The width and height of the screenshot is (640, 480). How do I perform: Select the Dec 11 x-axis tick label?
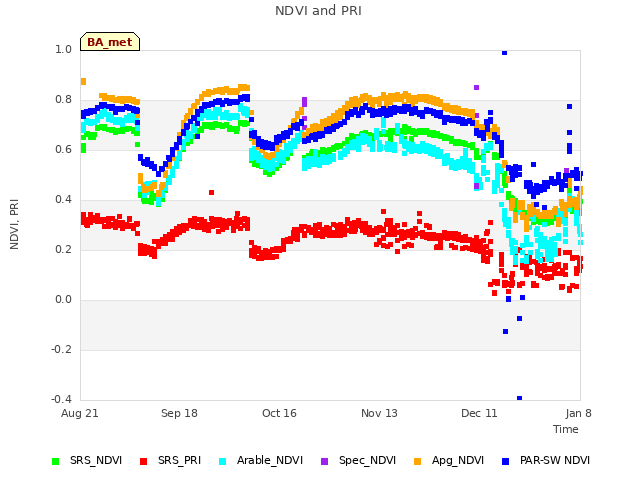point(479,413)
